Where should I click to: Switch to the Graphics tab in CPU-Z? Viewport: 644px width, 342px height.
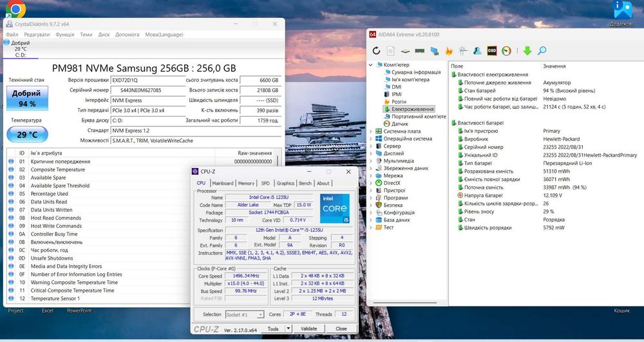[x=285, y=183]
